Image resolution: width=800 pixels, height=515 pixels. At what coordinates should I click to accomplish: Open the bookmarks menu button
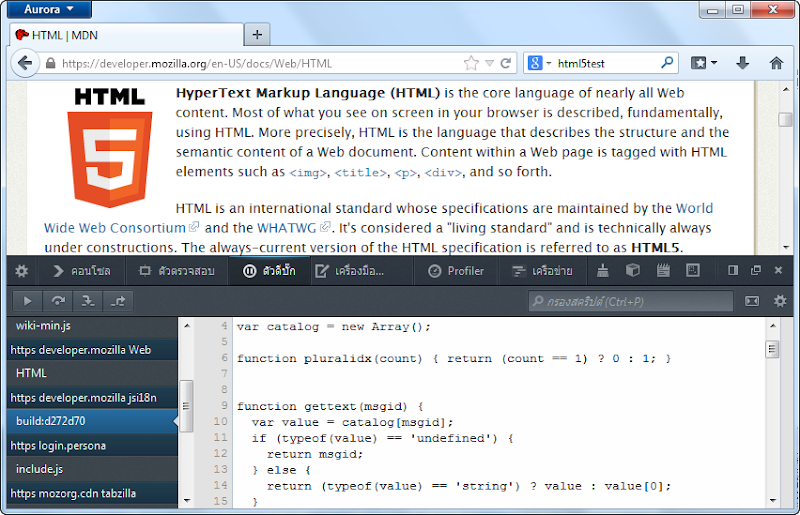point(704,63)
